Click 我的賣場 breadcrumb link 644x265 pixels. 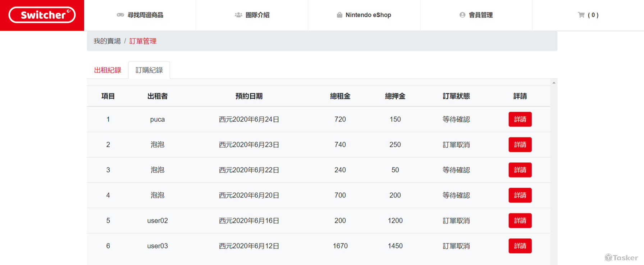107,41
